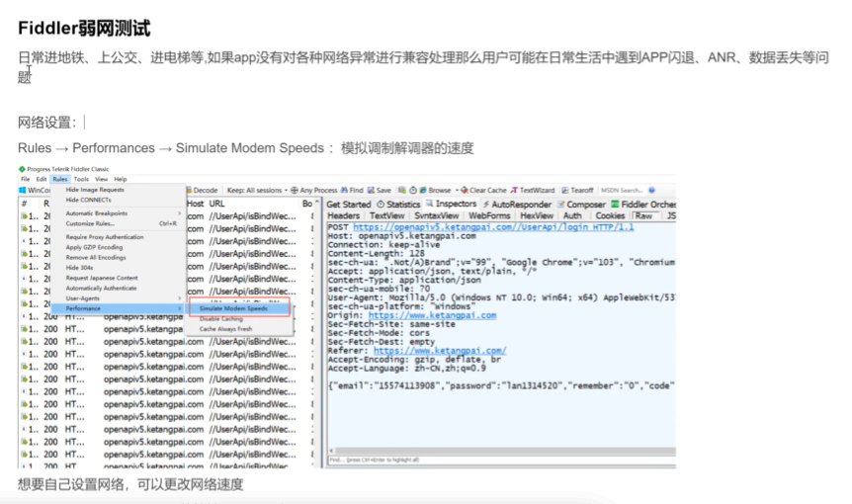Screen dimensions: 852x504
Task: Click the Host column header
Action: coord(195,204)
